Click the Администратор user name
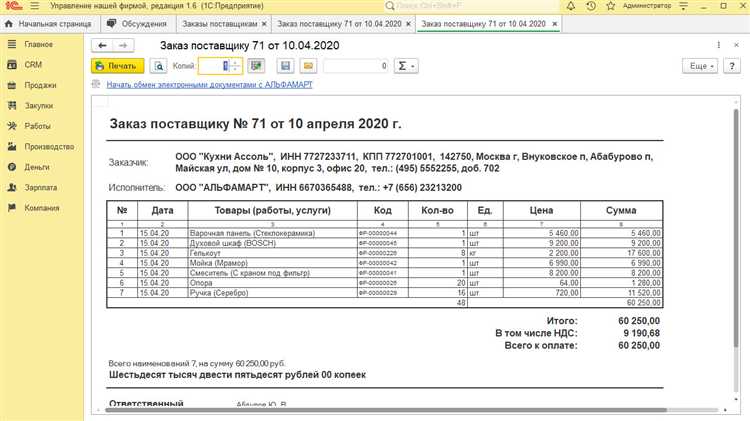 coord(647,6)
